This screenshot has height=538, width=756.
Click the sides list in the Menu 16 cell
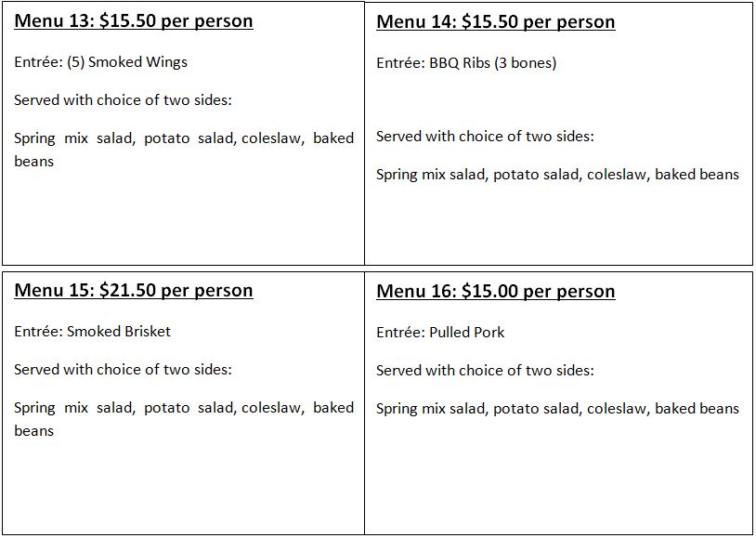(x=557, y=409)
